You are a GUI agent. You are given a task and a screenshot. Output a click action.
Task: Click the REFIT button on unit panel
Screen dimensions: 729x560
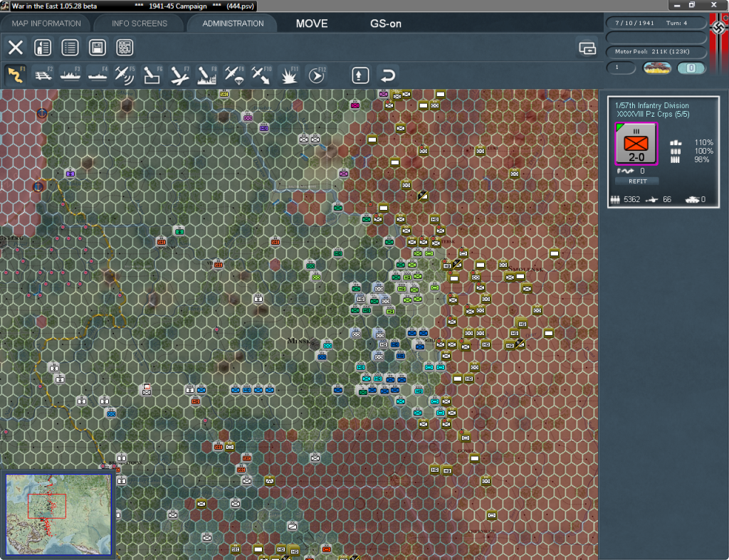(637, 181)
